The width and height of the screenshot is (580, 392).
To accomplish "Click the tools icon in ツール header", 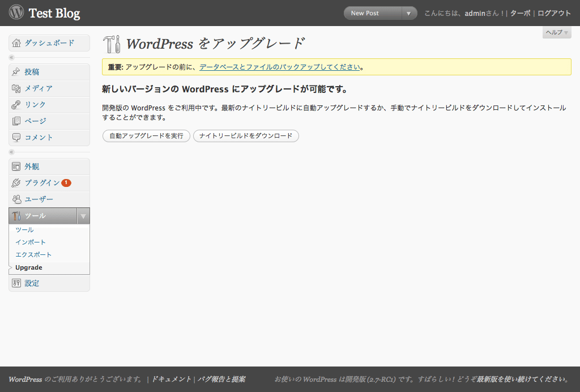I will click(16, 216).
